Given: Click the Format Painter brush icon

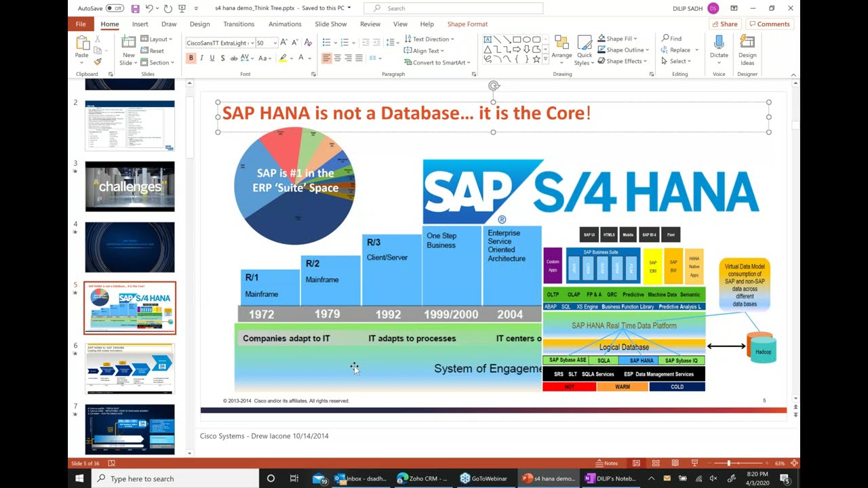Looking at the screenshot, I should pyautogui.click(x=98, y=62).
